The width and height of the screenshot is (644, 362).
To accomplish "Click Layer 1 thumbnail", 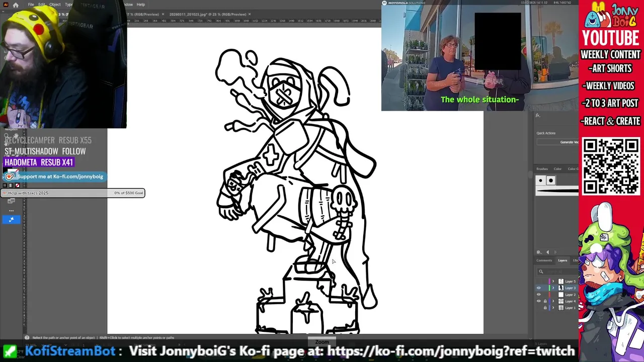I will 561,308.
